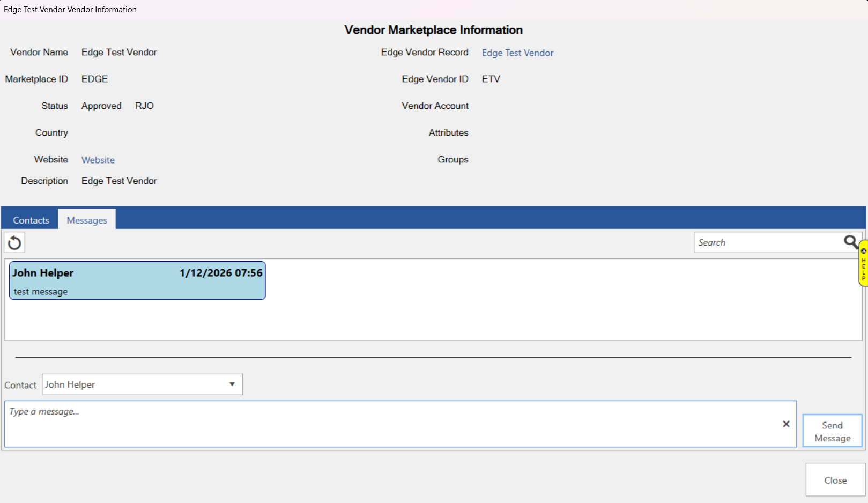Screen dimensions: 868x503
Task: Follow the Website hyperlink
Action: point(98,160)
